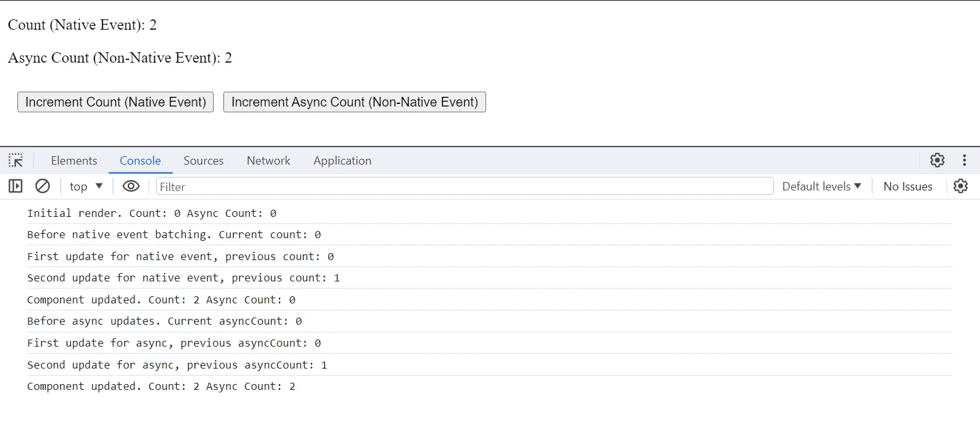
Task: Open console settings via the right gear icon
Action: pyautogui.click(x=961, y=186)
